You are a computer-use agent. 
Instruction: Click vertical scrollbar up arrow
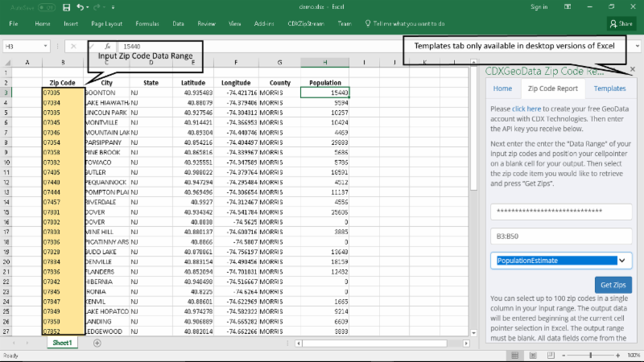click(473, 63)
